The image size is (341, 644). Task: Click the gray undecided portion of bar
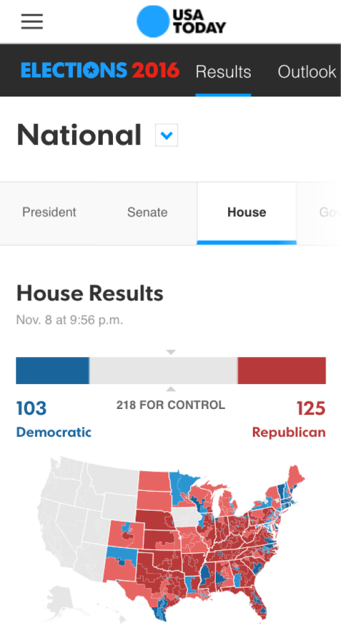163,371
